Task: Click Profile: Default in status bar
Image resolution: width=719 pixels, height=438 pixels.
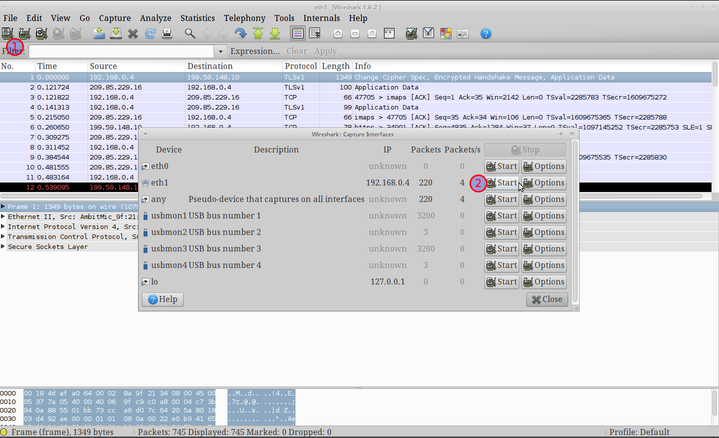Action: point(639,432)
